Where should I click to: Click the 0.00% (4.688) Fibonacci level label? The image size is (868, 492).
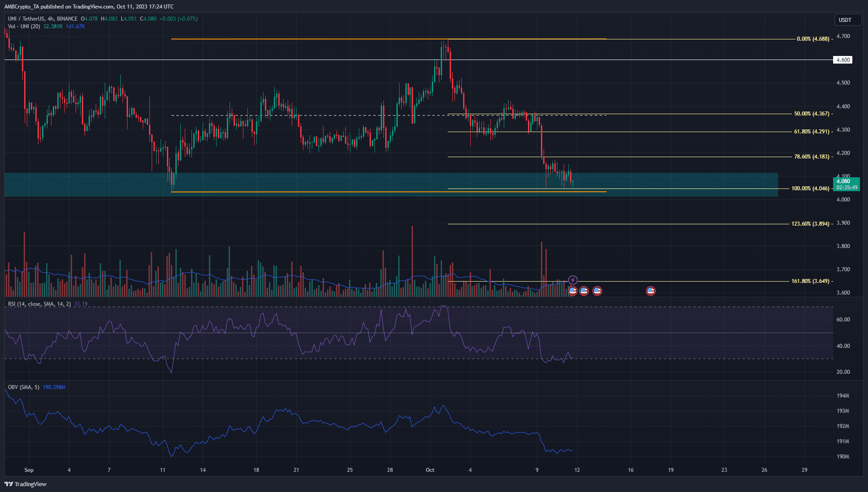coord(813,39)
